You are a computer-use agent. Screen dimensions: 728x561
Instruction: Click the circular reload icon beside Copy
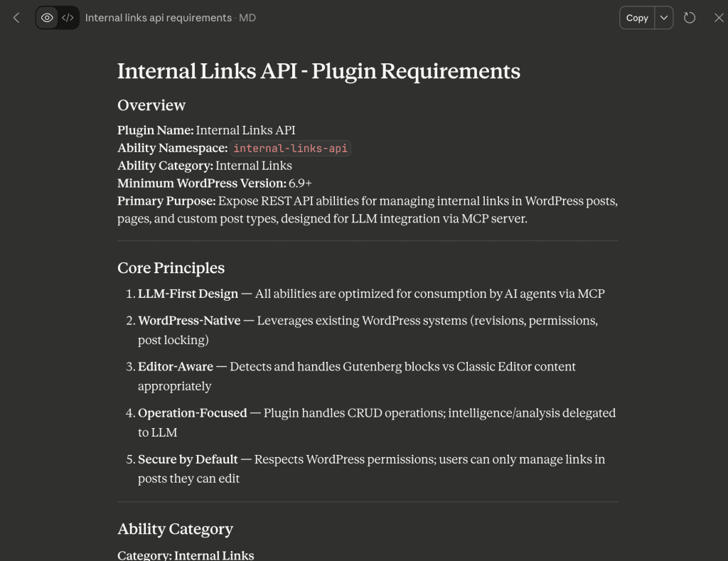click(689, 18)
